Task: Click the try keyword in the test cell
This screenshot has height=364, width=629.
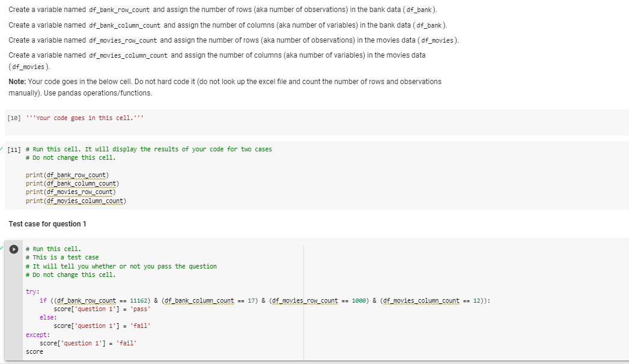Action: tap(29, 291)
